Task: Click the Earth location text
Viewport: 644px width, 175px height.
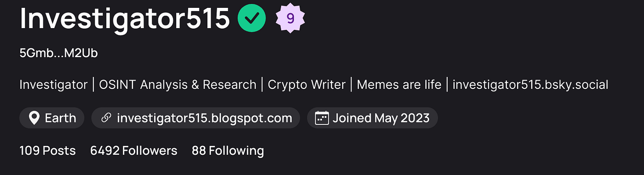Action: (x=60, y=118)
